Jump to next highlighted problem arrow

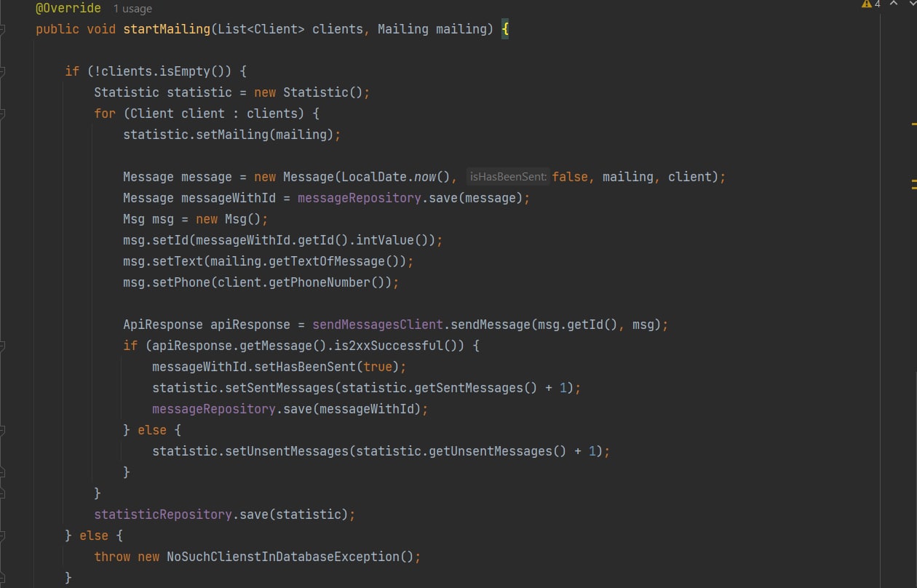tap(912, 4)
